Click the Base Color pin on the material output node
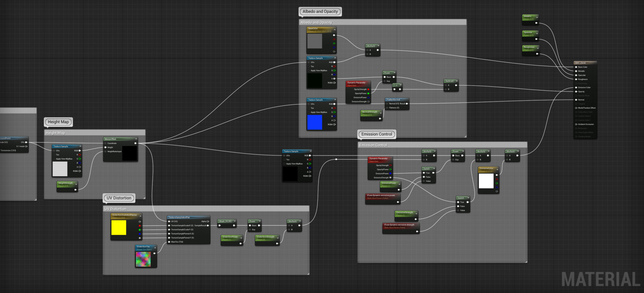Image resolution: width=644 pixels, height=293 pixels. [576, 67]
